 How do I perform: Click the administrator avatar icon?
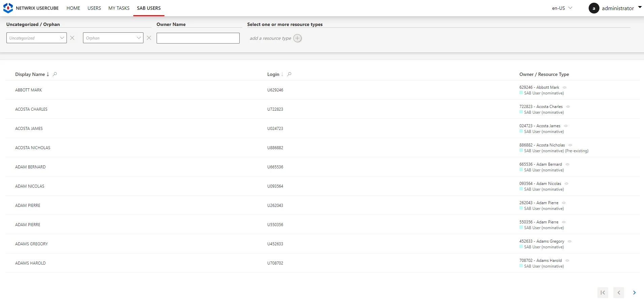tap(594, 8)
